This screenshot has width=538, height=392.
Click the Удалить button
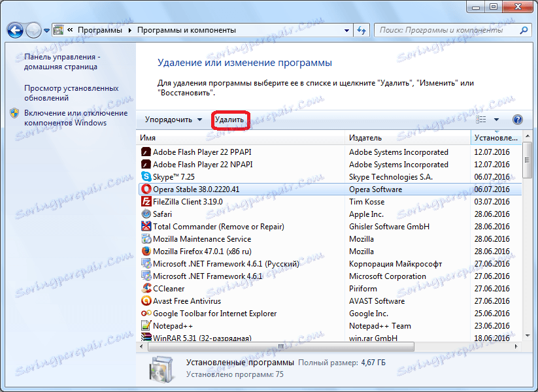tap(229, 120)
